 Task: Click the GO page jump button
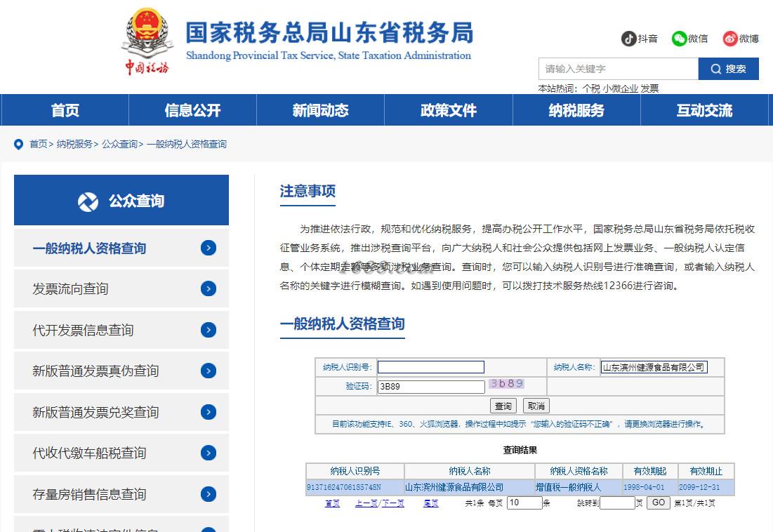(x=658, y=503)
